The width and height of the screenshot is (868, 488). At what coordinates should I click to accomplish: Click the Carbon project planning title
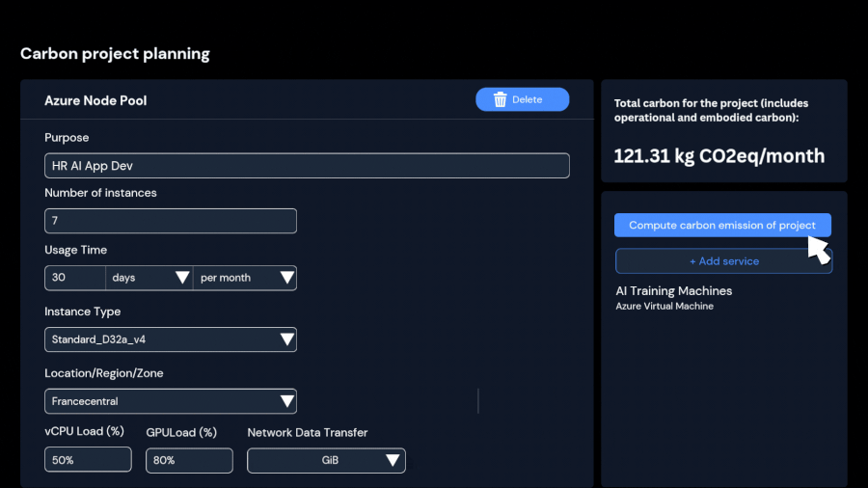click(115, 54)
